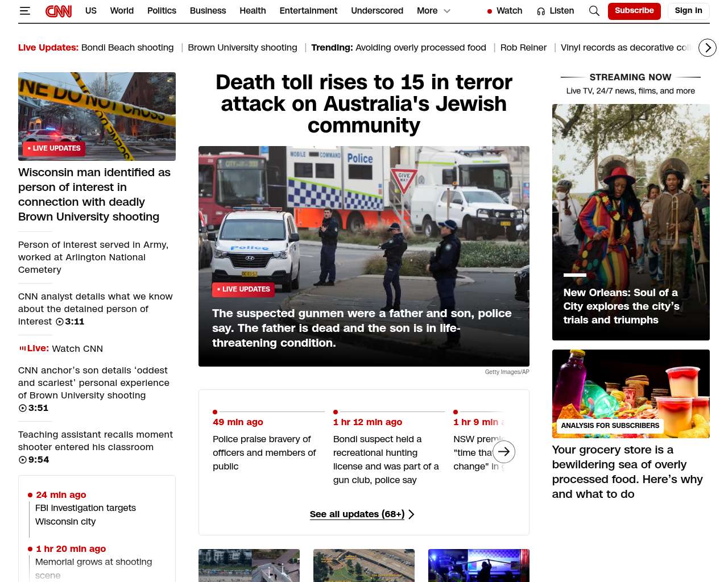The width and height of the screenshot is (728, 582).
Task: Click the red Watch live dot
Action: [x=490, y=11]
